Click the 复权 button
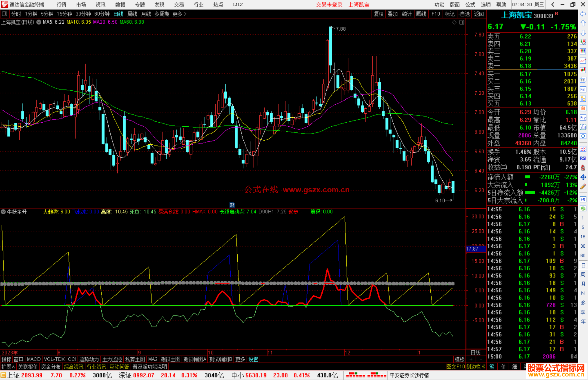The width and height of the screenshot is (588, 380). 379,14
